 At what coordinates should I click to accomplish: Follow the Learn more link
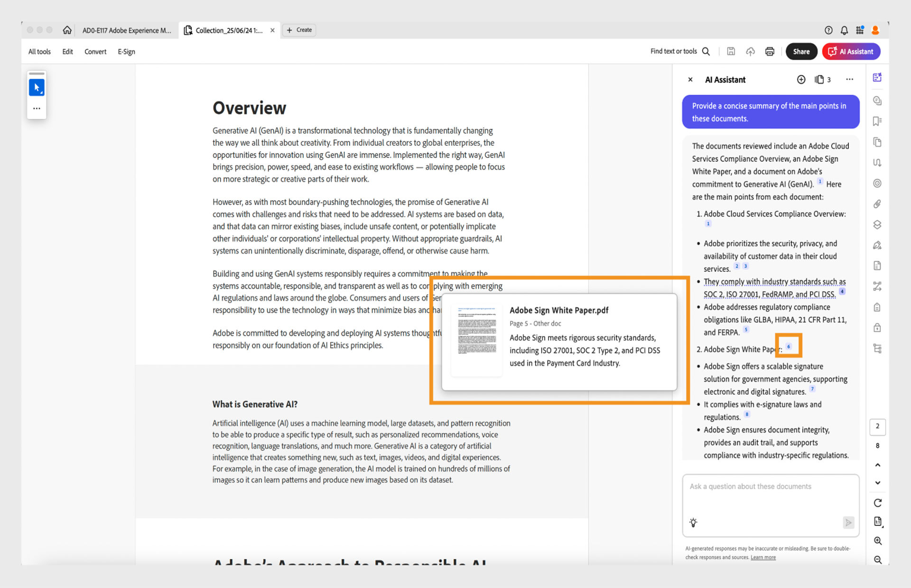(x=763, y=558)
